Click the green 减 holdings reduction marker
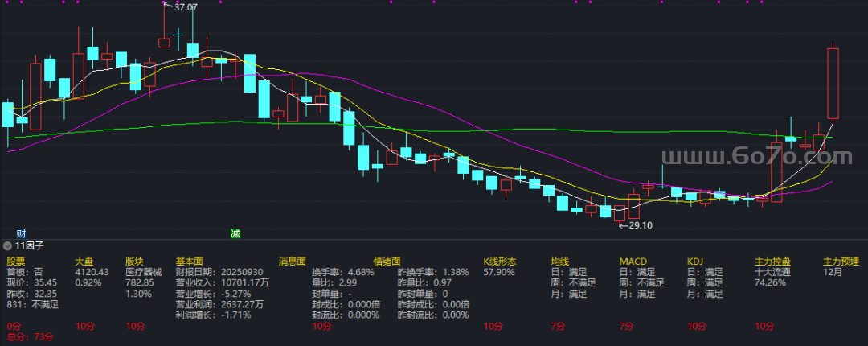Image resolution: width=868 pixels, height=346 pixels. [235, 233]
